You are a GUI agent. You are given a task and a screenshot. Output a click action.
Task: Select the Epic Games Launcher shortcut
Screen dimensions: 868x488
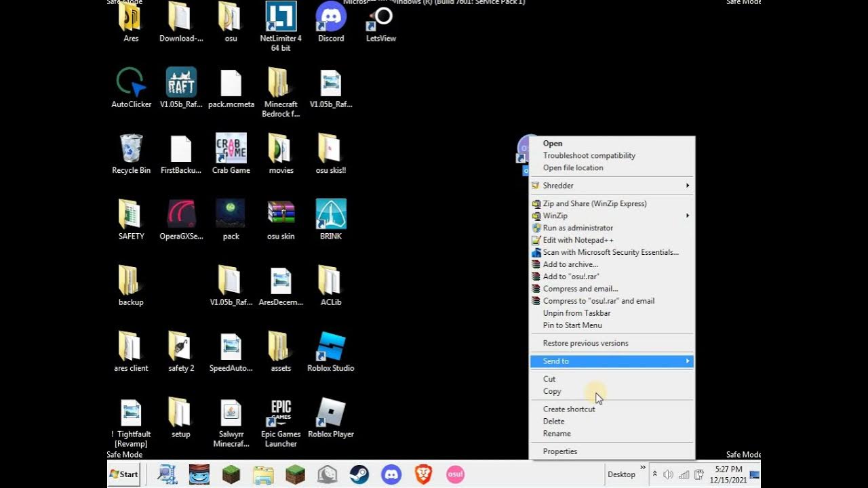pyautogui.click(x=281, y=422)
